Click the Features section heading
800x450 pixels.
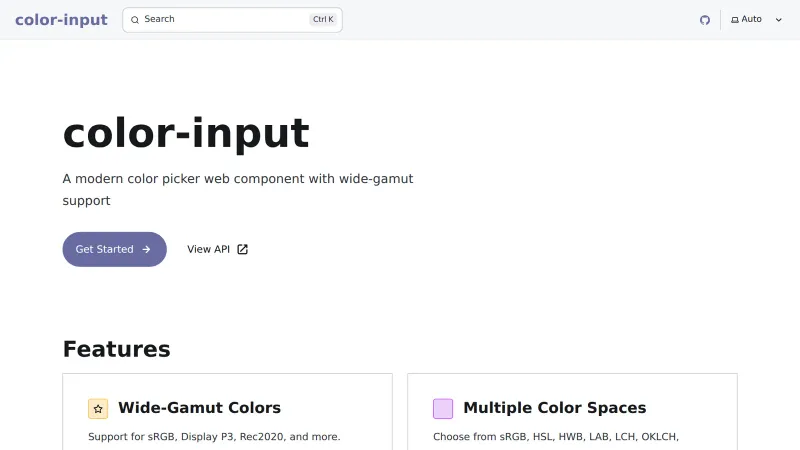pyautogui.click(x=116, y=349)
